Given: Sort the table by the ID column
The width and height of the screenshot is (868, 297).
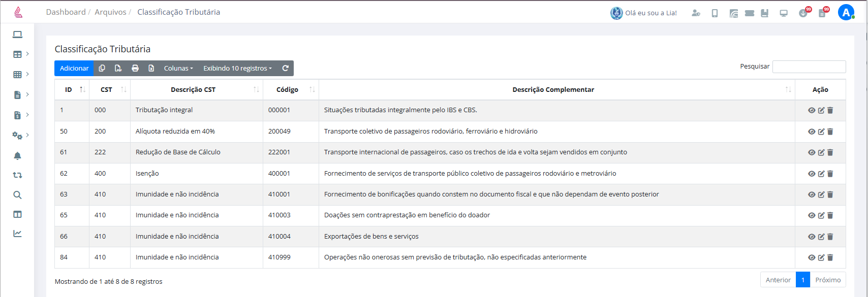Looking at the screenshot, I should pos(72,89).
